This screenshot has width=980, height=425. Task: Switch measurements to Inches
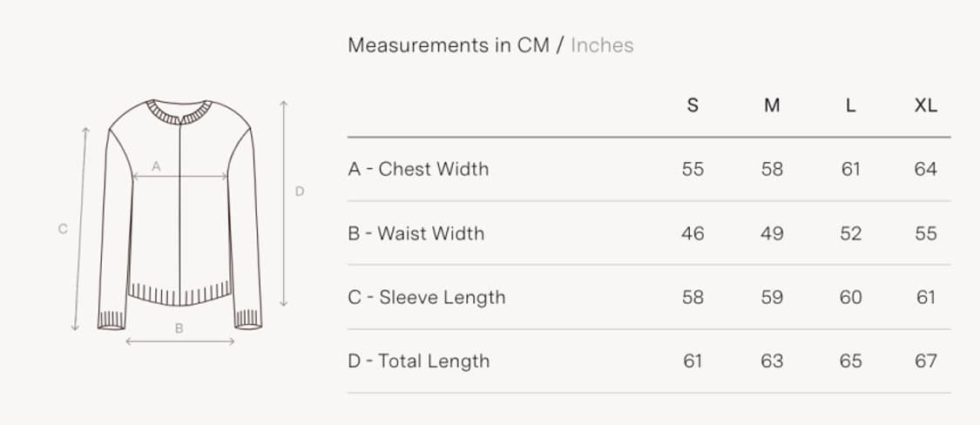click(602, 45)
